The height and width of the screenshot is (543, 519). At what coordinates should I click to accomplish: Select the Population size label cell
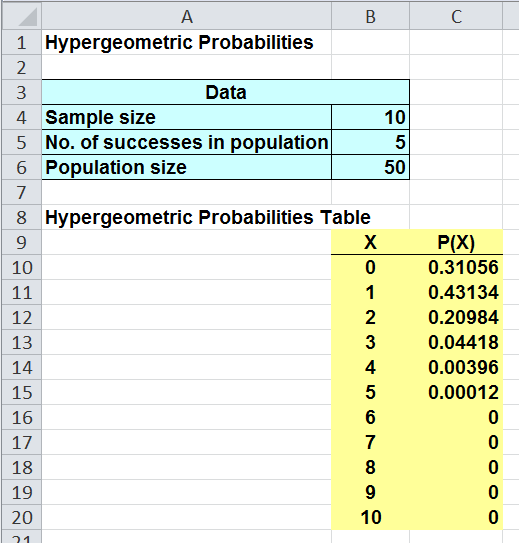click(187, 167)
